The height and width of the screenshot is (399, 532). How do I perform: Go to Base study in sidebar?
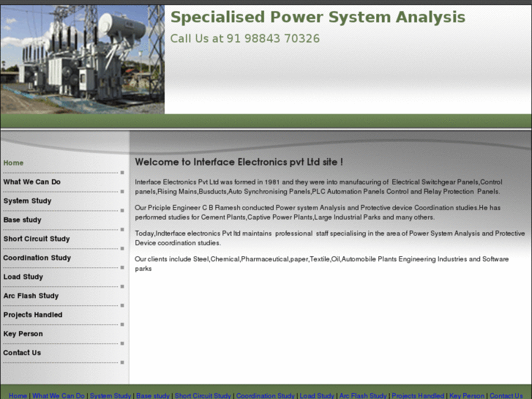pyautogui.click(x=23, y=220)
